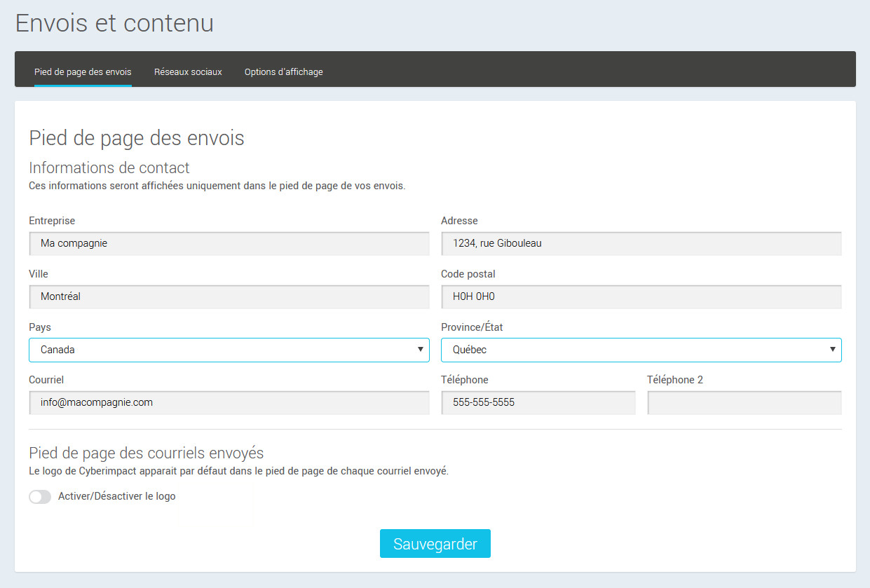Screen dimensions: 870x588
Task: Open the Pays dropdown showing Canada
Action: [x=229, y=350]
